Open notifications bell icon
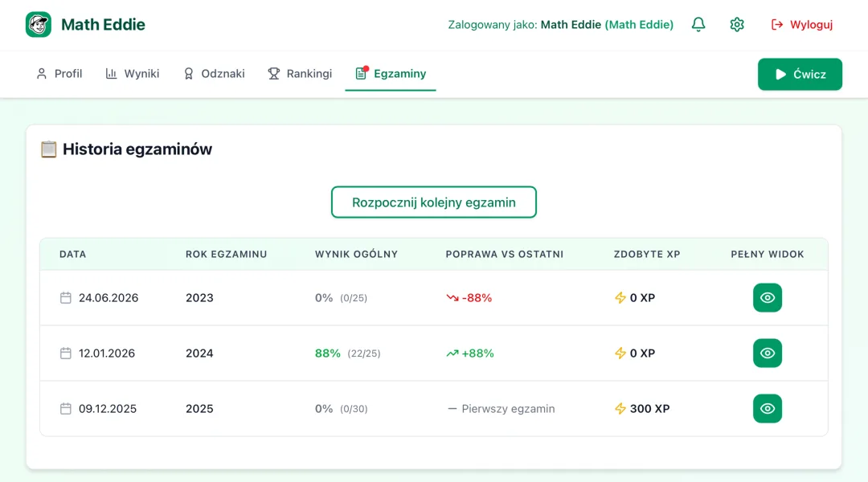 698,24
